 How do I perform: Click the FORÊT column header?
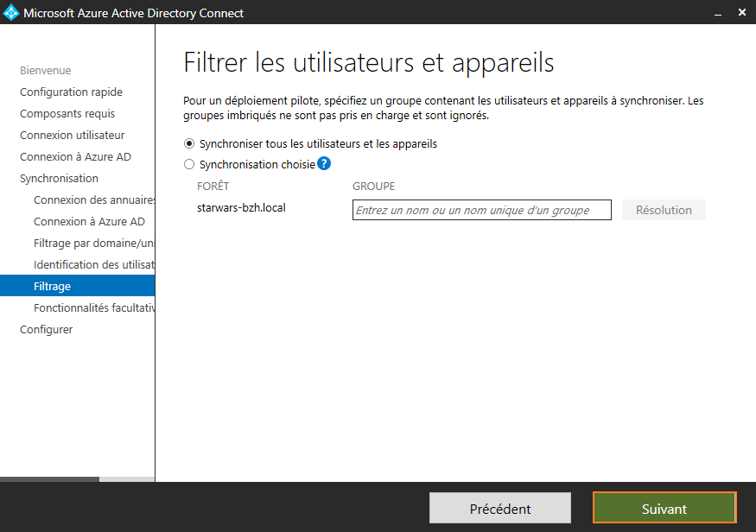[213, 186]
